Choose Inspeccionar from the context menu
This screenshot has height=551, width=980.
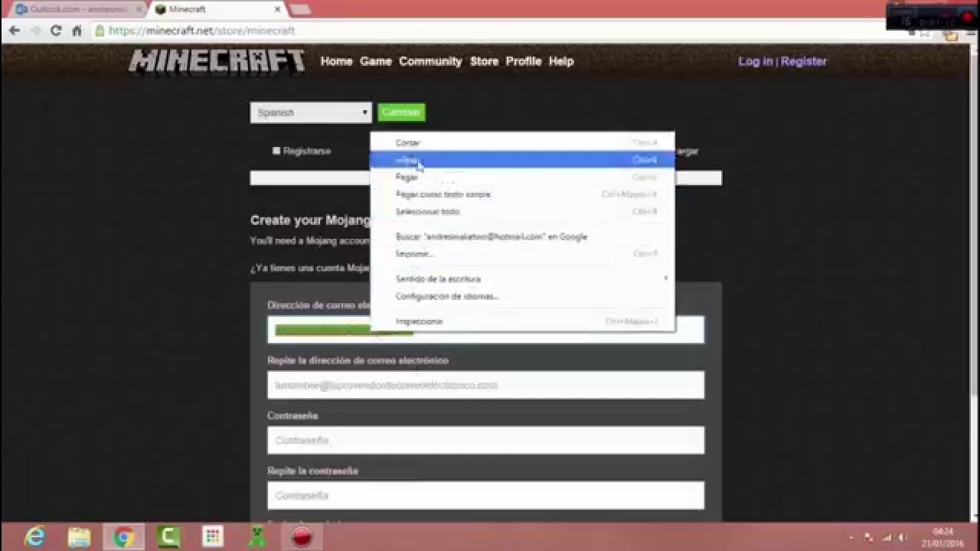tap(521, 321)
